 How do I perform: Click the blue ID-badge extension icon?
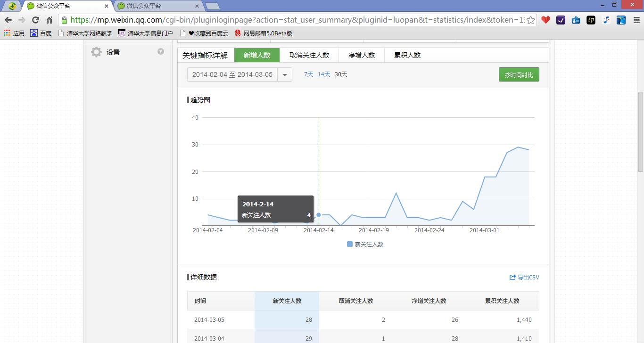pyautogui.click(x=576, y=21)
